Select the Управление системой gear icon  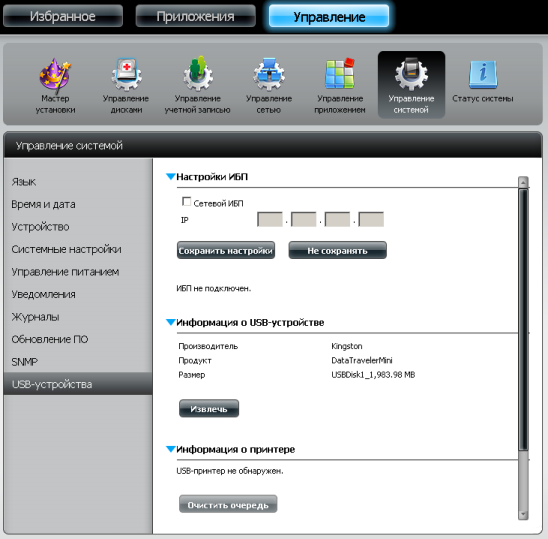[x=411, y=74]
